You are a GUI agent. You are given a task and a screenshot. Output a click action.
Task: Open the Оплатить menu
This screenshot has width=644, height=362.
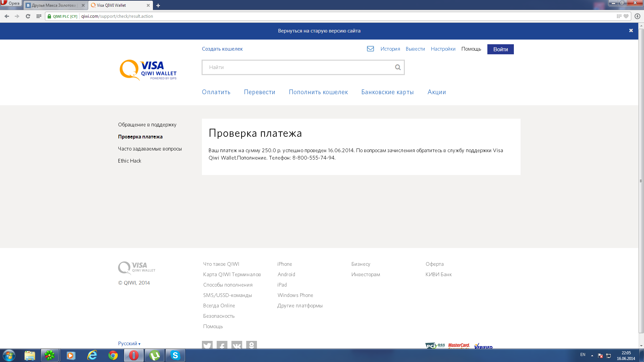(216, 92)
